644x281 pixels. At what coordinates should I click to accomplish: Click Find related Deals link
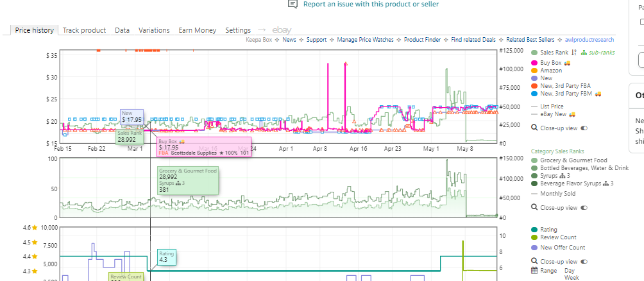[473, 40]
